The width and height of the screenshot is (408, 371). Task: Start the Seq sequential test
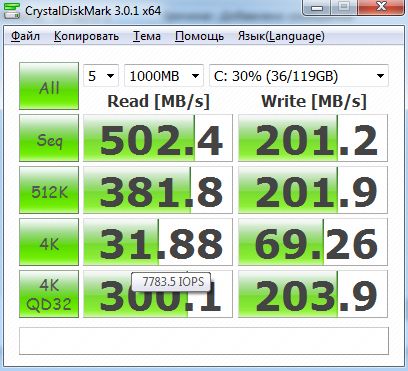click(49, 138)
